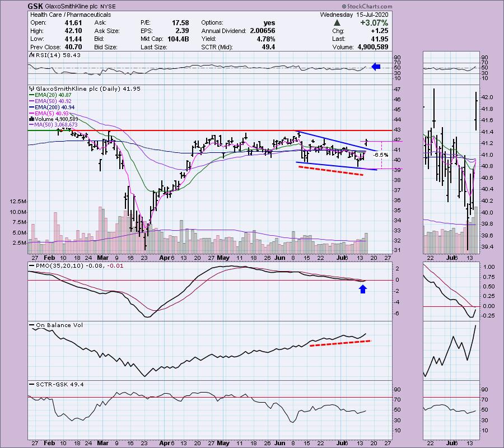The image size is (504, 448).
Task: Click the Prev Close value 40.70
Action: pos(73,47)
